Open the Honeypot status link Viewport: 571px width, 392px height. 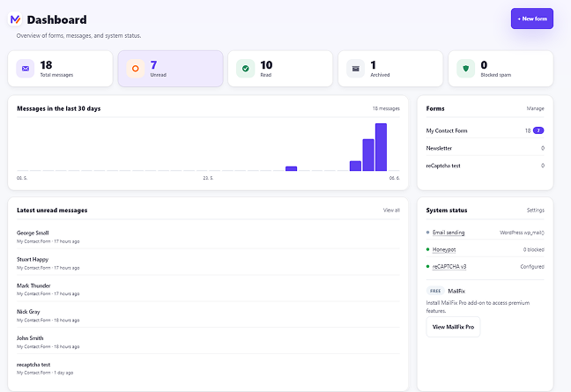(444, 249)
